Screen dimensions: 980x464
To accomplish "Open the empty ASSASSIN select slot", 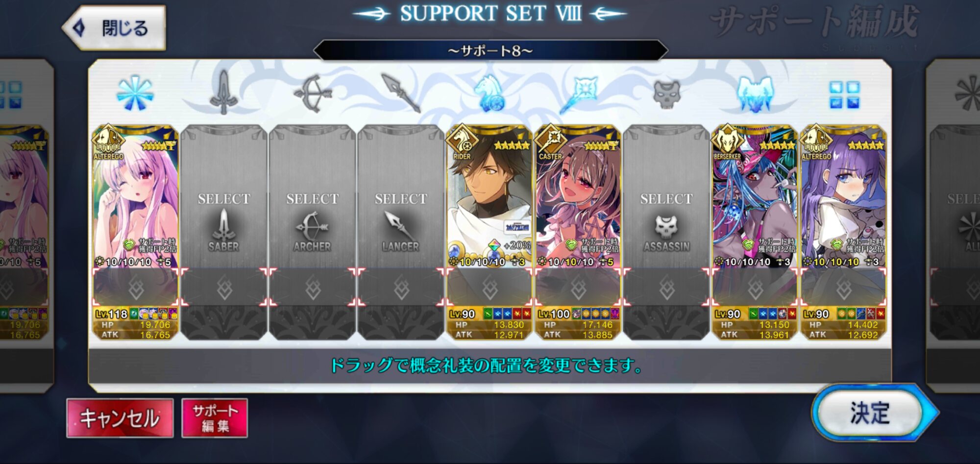I will click(666, 232).
